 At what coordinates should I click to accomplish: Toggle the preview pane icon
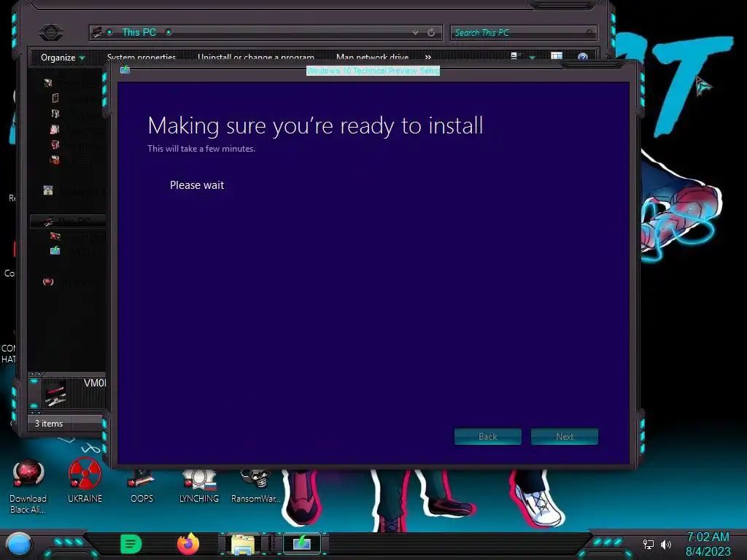(x=557, y=57)
